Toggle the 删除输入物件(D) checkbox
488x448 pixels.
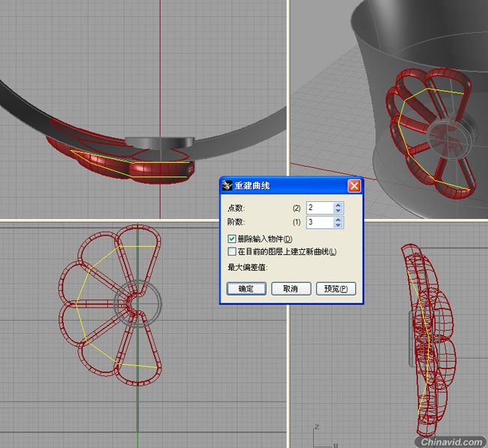(232, 239)
